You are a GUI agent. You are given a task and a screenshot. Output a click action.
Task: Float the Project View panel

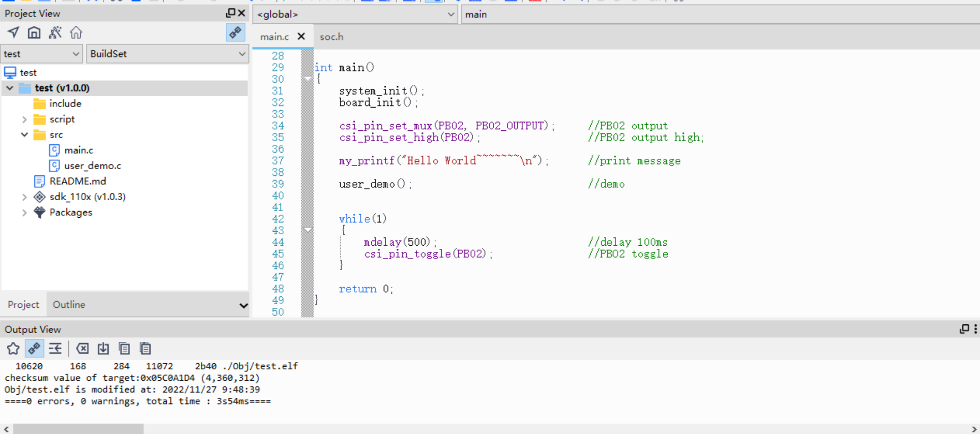[x=230, y=13]
